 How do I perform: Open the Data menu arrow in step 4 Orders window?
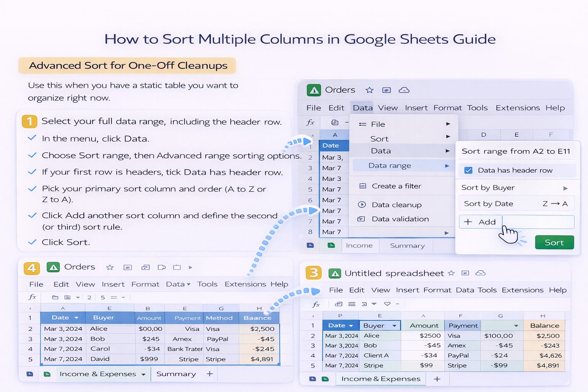[x=188, y=284]
